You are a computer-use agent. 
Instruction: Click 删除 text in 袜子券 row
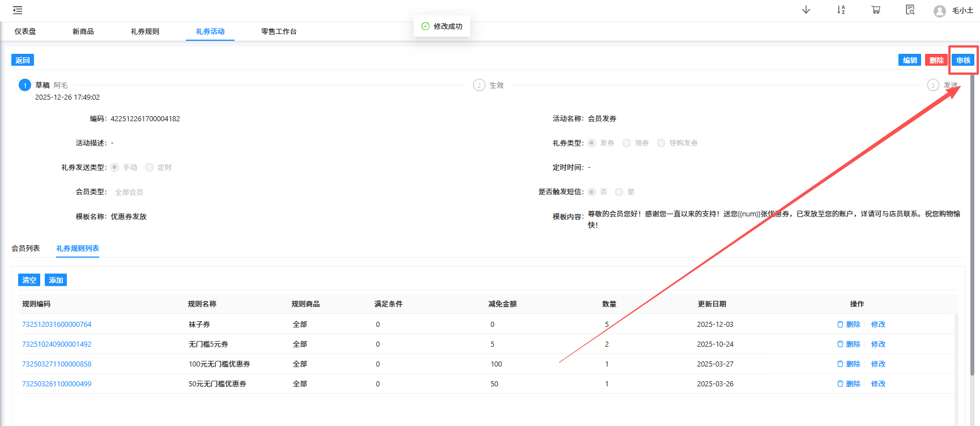(x=853, y=325)
